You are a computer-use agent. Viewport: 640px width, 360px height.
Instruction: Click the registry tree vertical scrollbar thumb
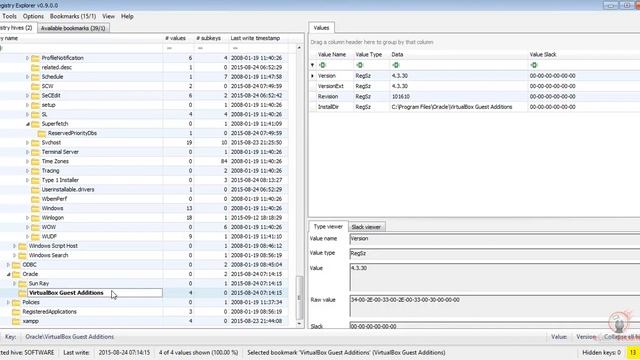click(x=299, y=297)
